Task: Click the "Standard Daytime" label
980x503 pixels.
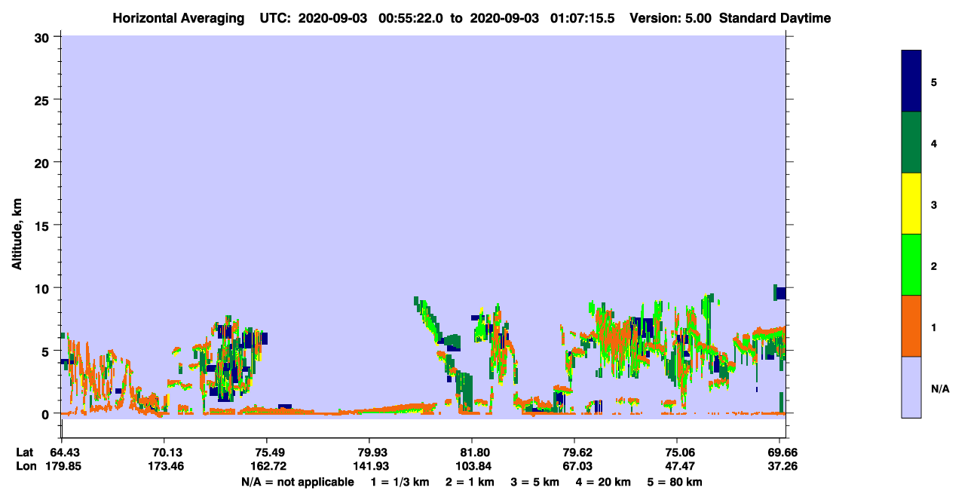Action: click(775, 18)
